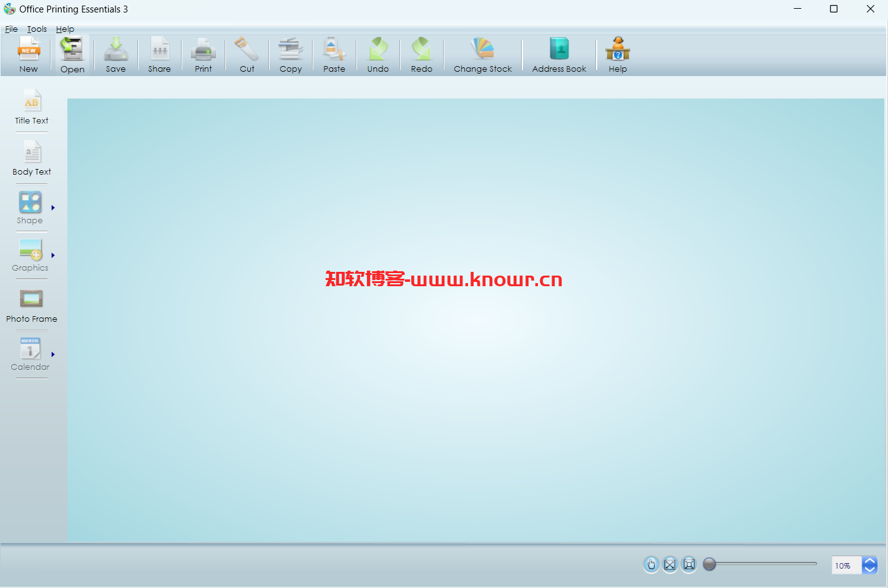The image size is (888, 588).
Task: Add a Title Text element
Action: (32, 107)
